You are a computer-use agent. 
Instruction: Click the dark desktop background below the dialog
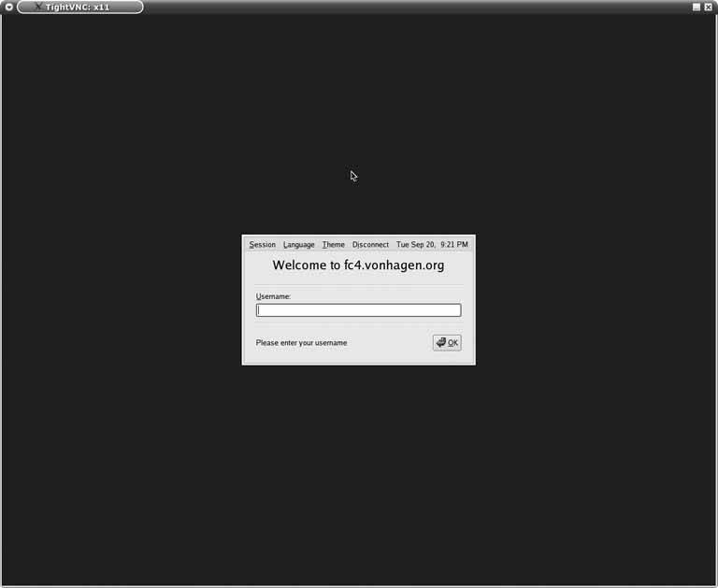click(358, 467)
